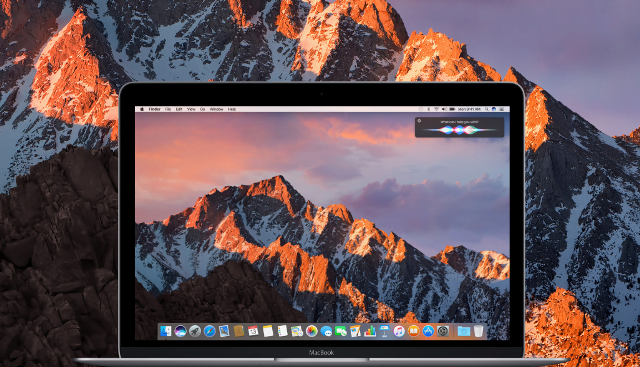The image size is (640, 367).
Task: Open the Window menu
Action: (216, 109)
